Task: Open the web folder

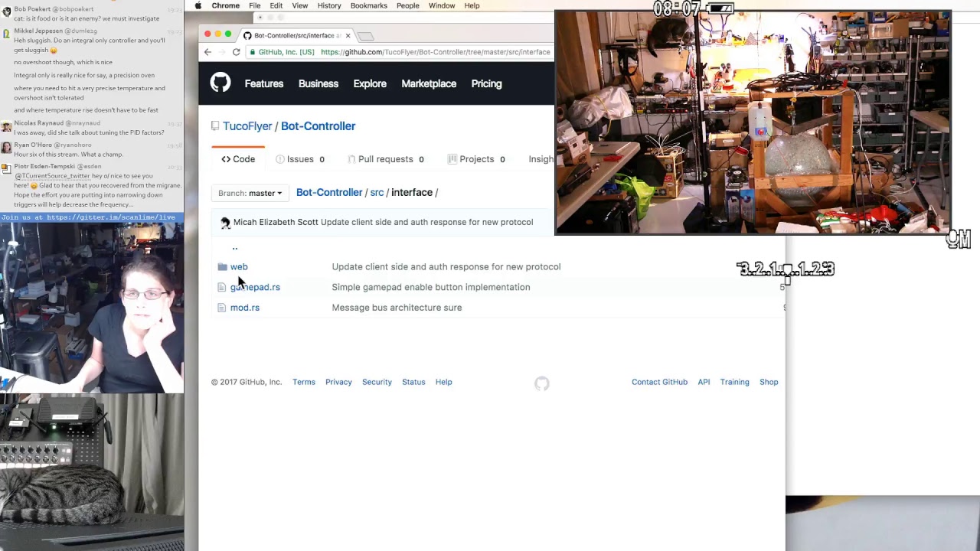Action: pos(239,267)
